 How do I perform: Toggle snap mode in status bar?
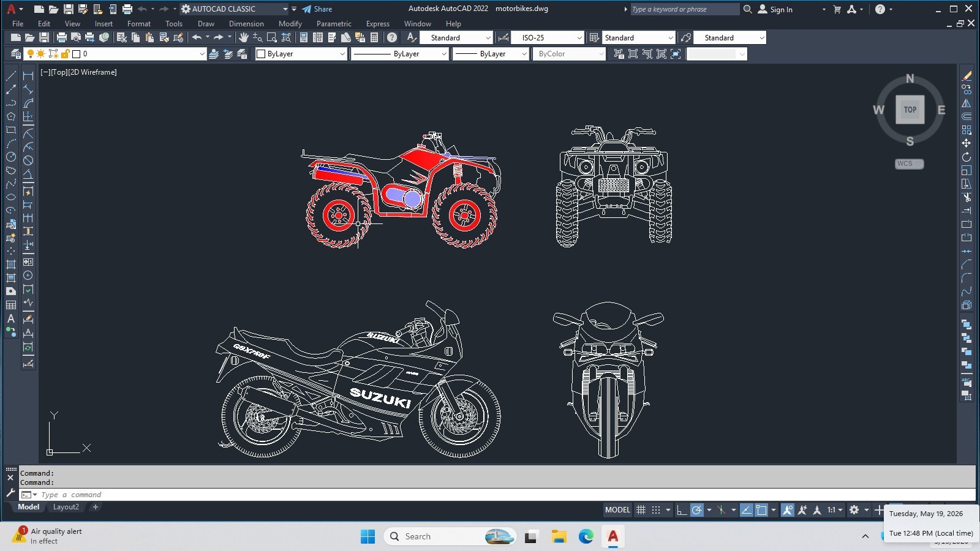(x=656, y=510)
